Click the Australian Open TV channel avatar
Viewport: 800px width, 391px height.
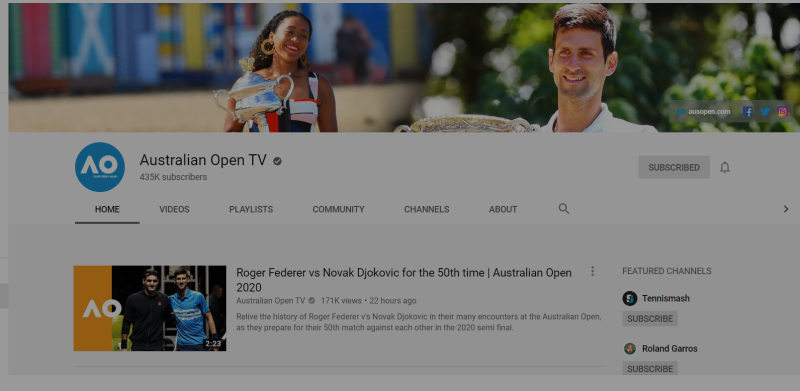pyautogui.click(x=100, y=167)
